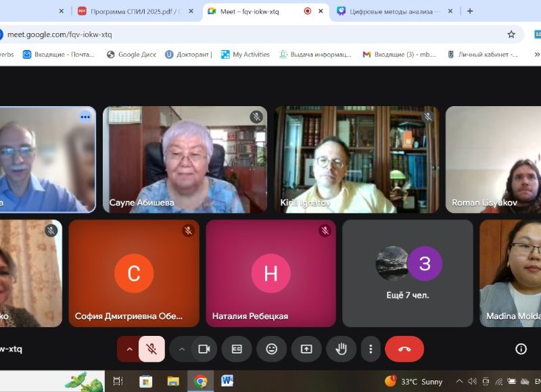Click the Ещё 7 чел. participants tile
The image size is (541, 392).
point(407,273)
